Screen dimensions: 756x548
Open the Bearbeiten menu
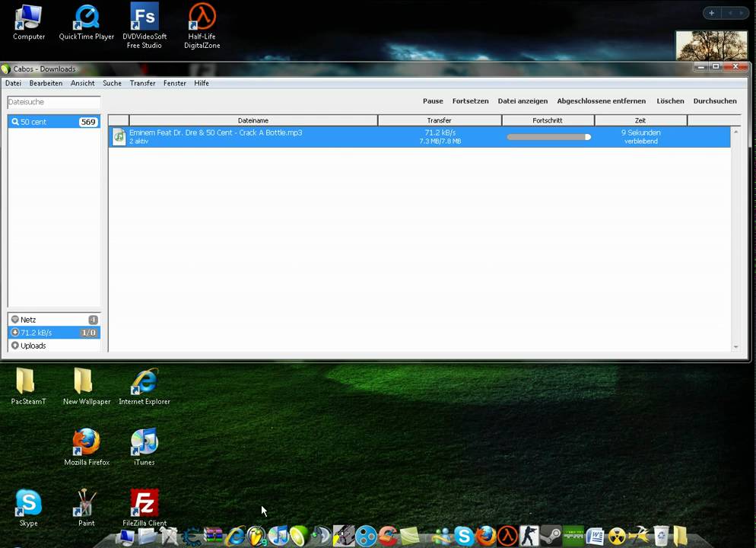click(x=46, y=83)
